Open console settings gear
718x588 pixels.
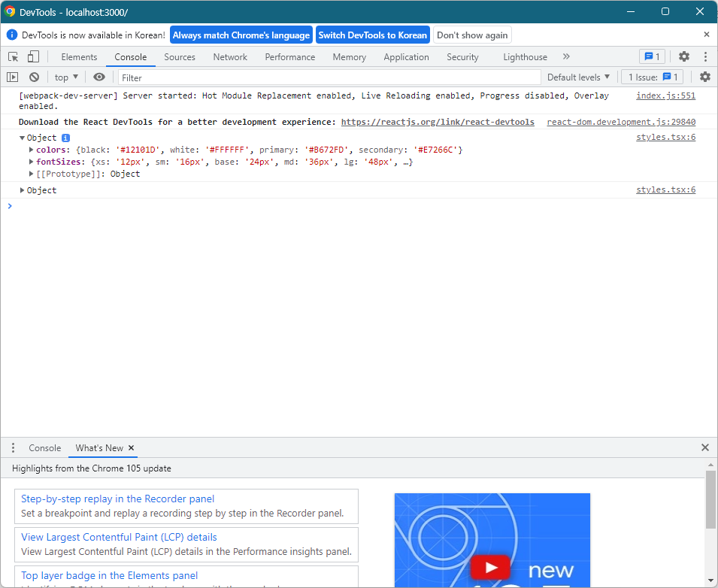tap(705, 77)
